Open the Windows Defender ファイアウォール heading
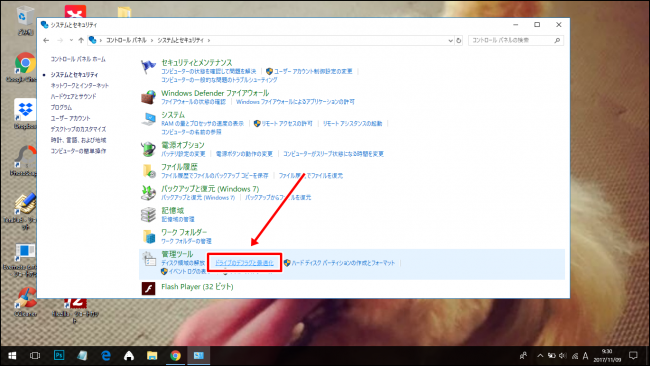This screenshot has width=650, height=366. (215, 93)
